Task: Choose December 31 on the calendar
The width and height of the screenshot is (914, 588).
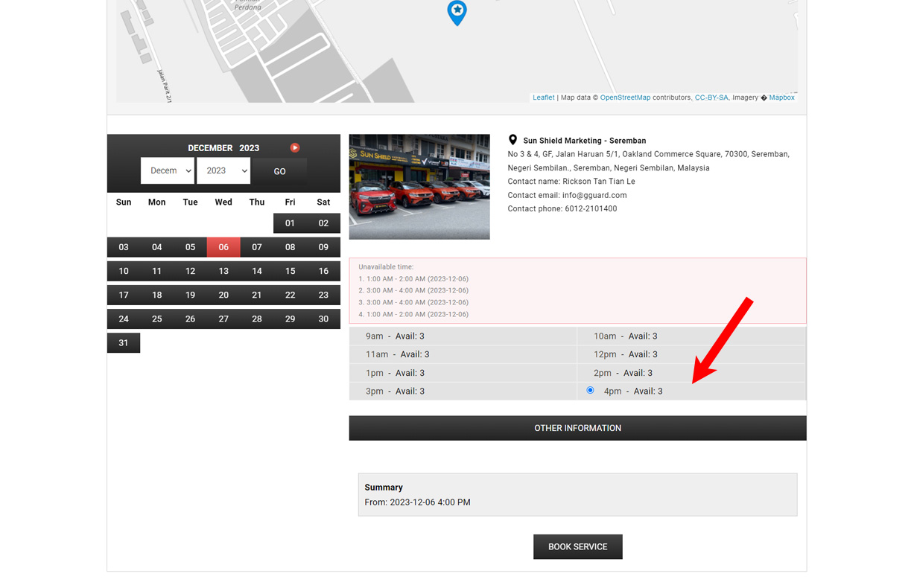Action: pyautogui.click(x=124, y=343)
